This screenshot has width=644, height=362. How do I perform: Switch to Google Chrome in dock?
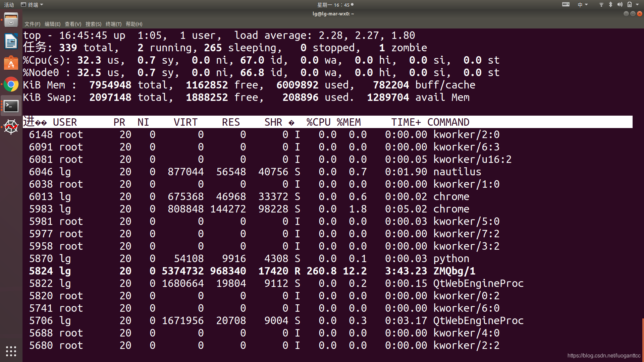click(x=11, y=84)
